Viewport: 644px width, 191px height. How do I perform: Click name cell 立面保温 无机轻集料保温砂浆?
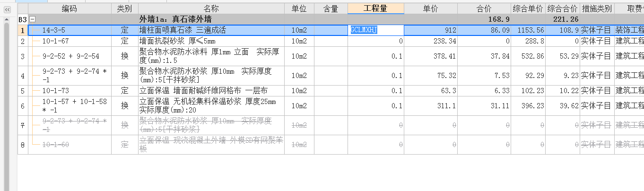click(211, 106)
